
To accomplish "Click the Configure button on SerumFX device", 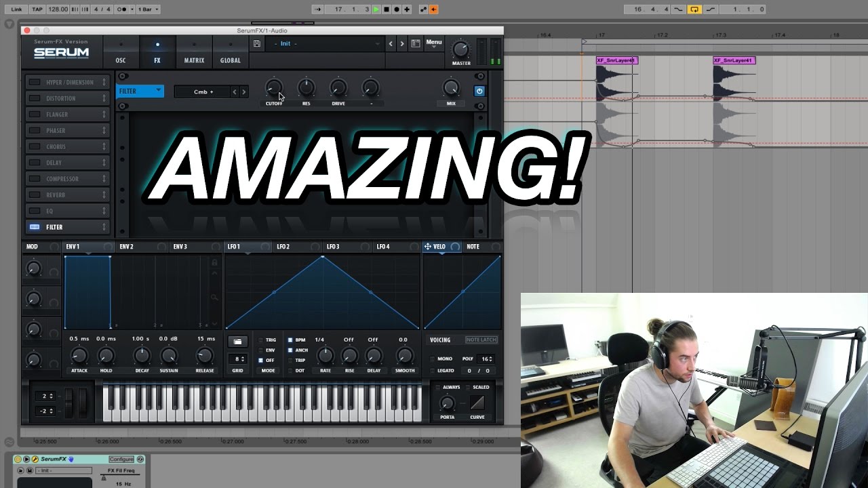I will coord(122,460).
